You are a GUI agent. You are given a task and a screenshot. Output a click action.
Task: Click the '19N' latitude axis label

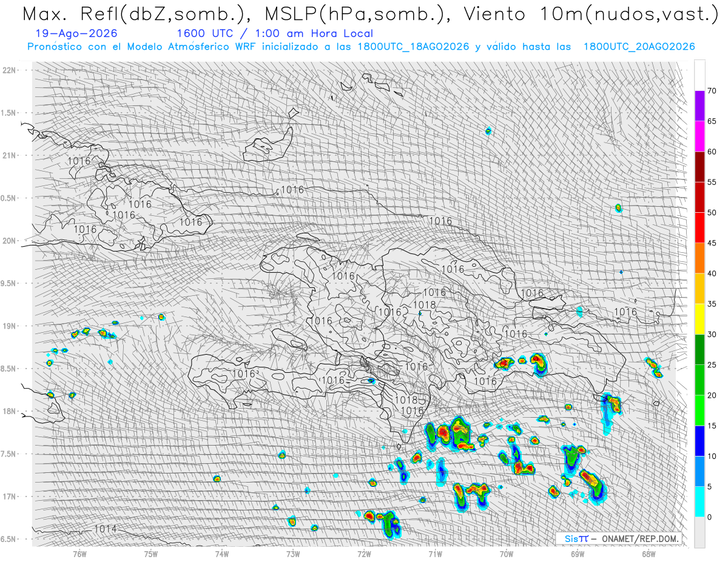tap(10, 326)
